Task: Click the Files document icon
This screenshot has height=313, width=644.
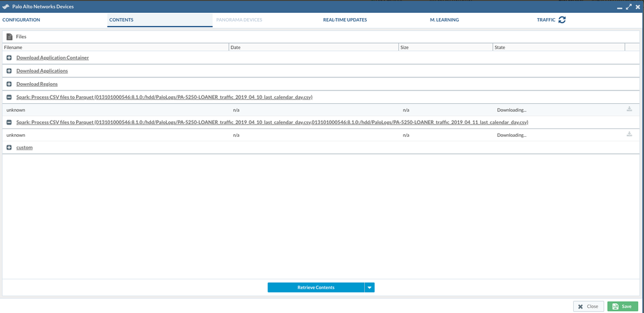Action: [x=10, y=37]
